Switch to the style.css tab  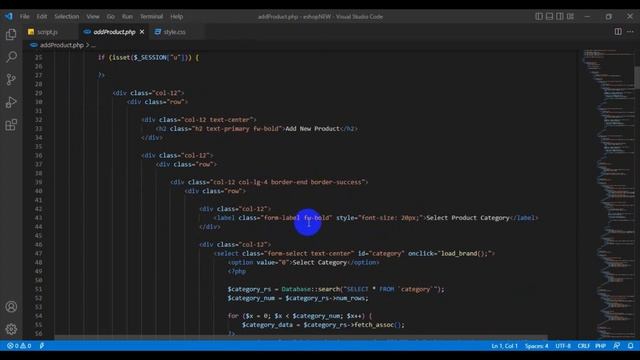tap(174, 32)
